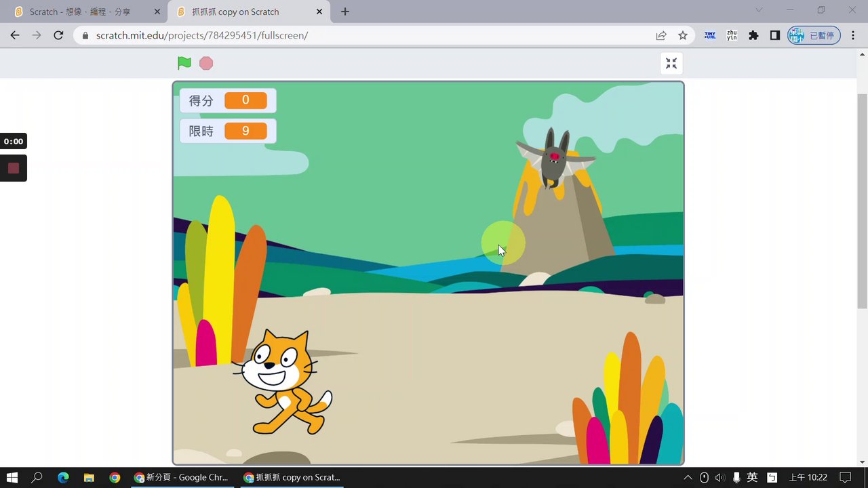Image resolution: width=868 pixels, height=488 pixels.
Task: Click the 限時 variable label
Action: click(x=201, y=131)
